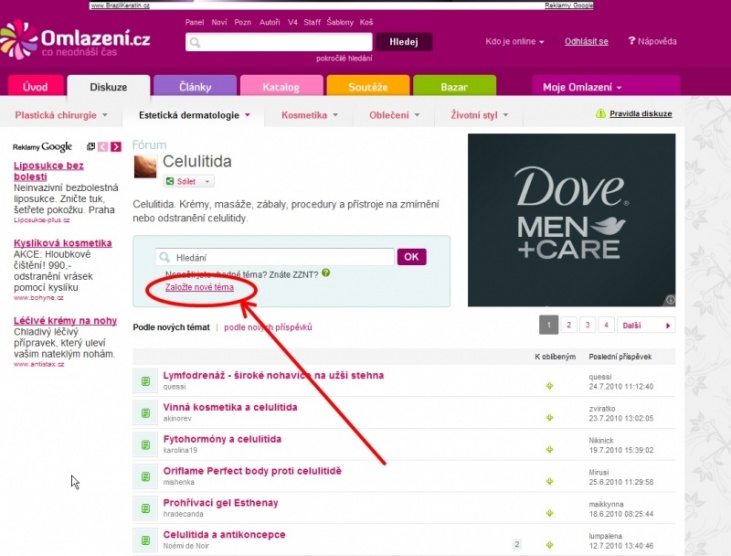This screenshot has width=731, height=556.
Task: Go to page 2 of topics
Action: 567,325
